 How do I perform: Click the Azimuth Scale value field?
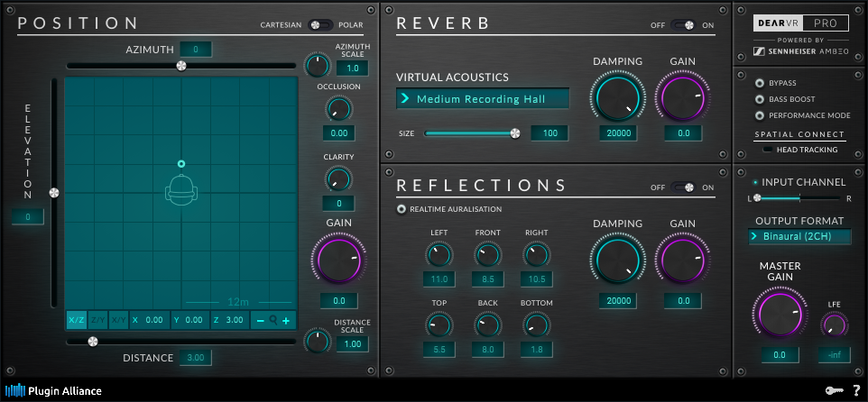(353, 69)
